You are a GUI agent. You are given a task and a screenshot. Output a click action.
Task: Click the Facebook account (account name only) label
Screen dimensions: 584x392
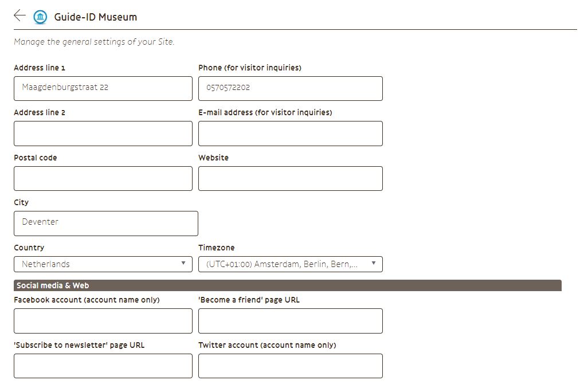pos(87,300)
